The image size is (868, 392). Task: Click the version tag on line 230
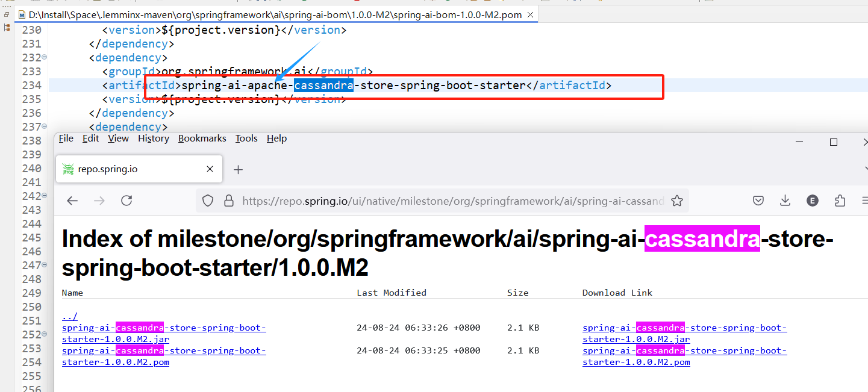coord(225,30)
